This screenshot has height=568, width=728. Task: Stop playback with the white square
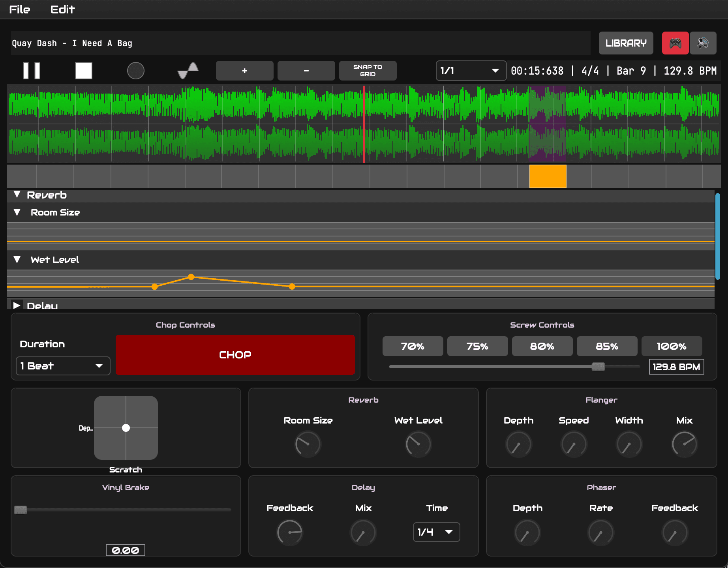[x=84, y=71]
